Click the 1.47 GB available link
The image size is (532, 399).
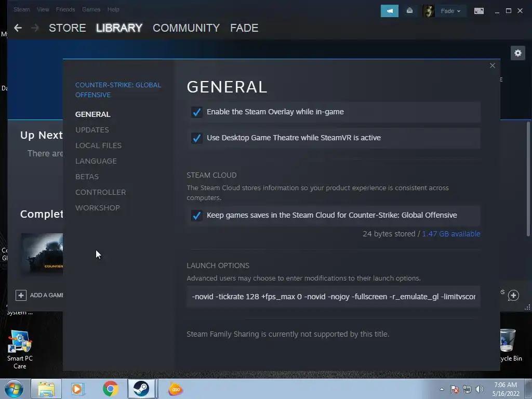[451, 234]
